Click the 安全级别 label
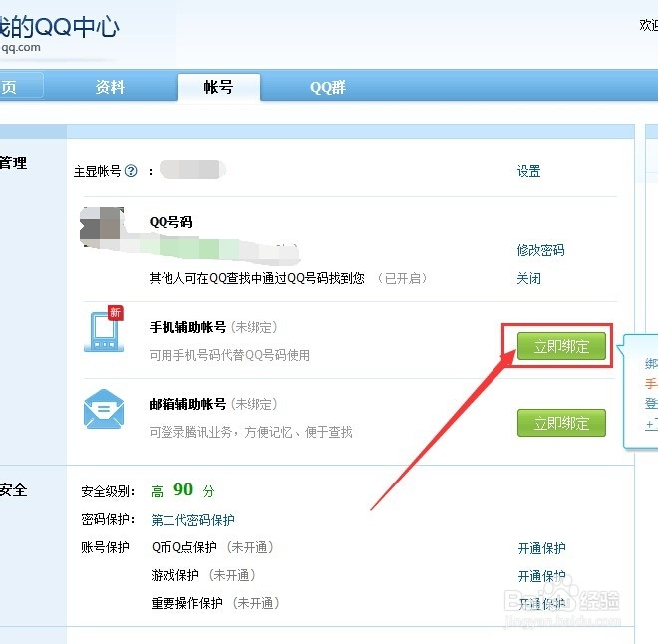658x644 pixels. click(x=108, y=491)
